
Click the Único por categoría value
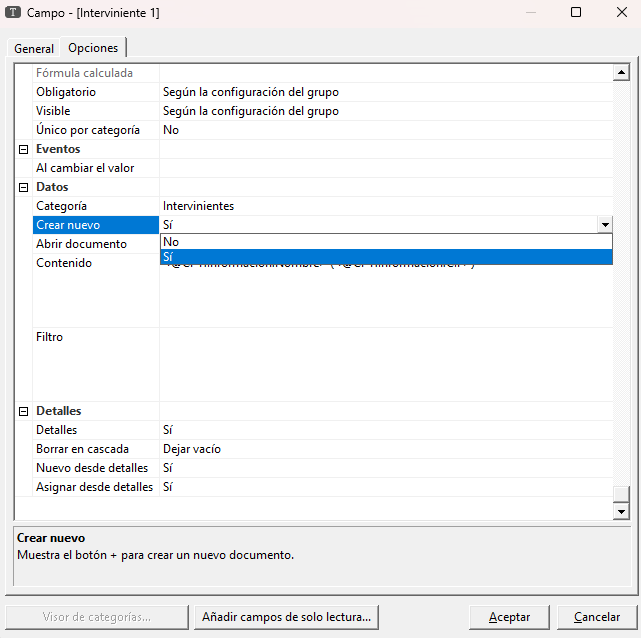click(x=385, y=130)
